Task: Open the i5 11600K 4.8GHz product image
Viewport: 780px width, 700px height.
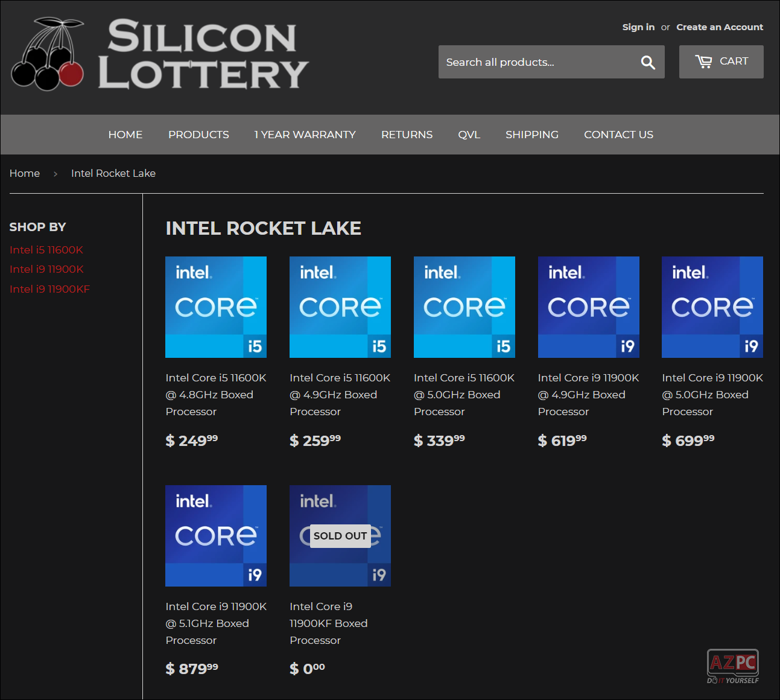Action: 215,307
